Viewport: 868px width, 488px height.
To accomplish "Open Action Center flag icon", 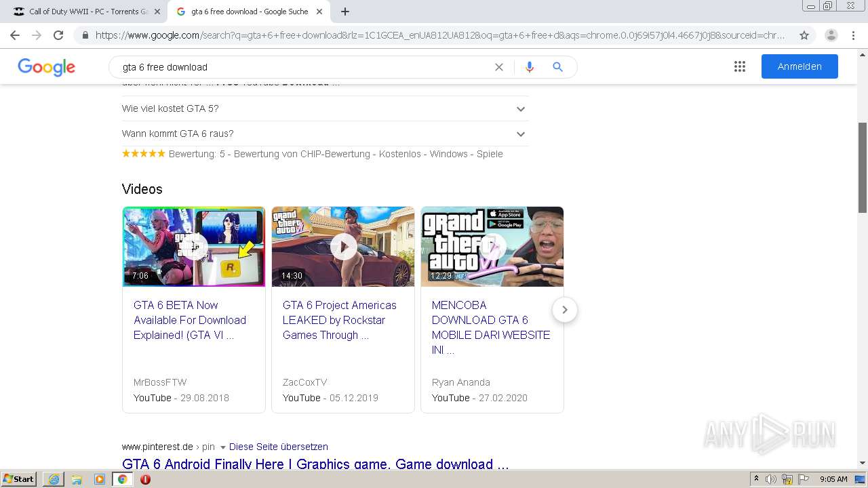I will (803, 479).
